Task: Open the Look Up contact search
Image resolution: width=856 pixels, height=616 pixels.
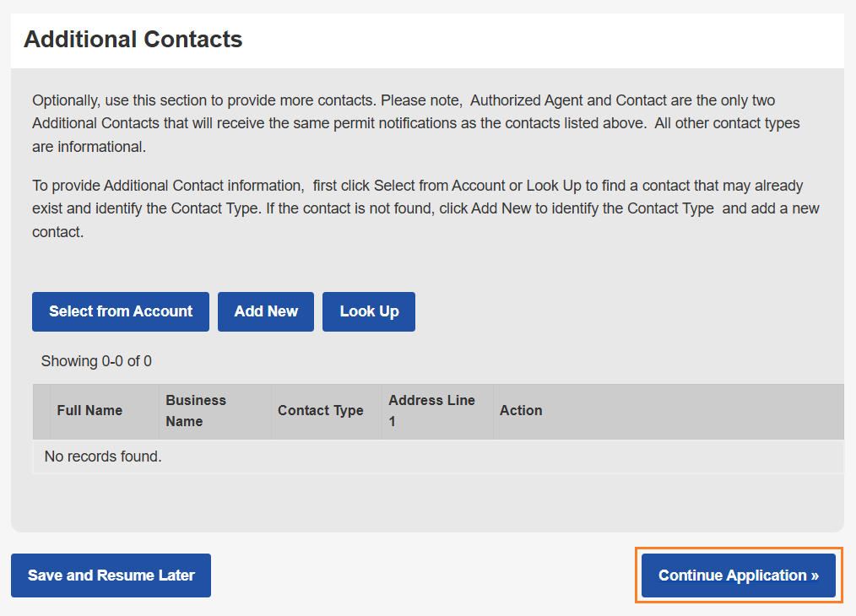Action: point(369,311)
